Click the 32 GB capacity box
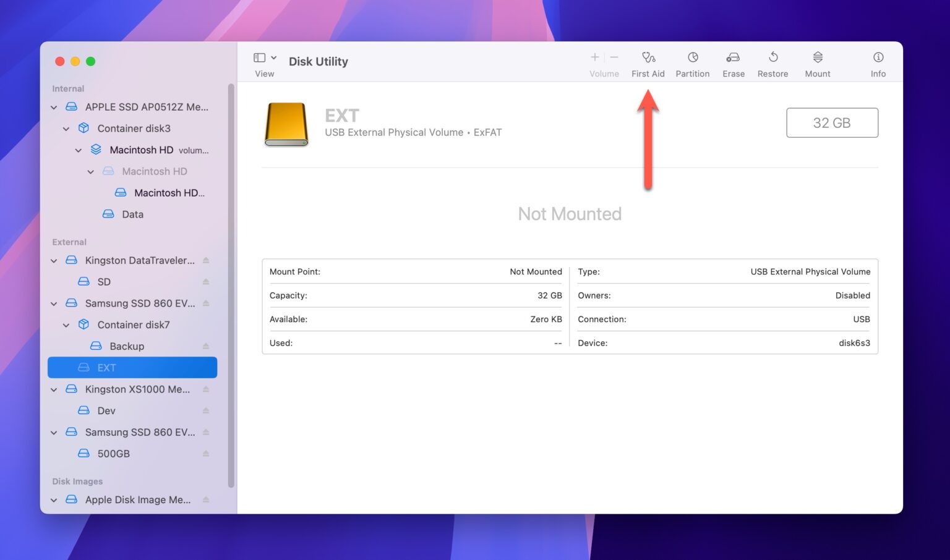Image resolution: width=950 pixels, height=560 pixels. pos(832,122)
